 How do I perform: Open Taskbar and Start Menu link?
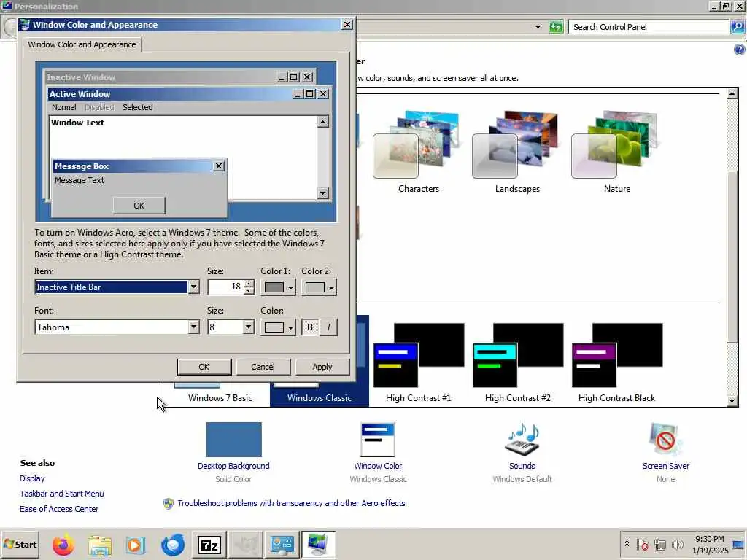tap(61, 494)
